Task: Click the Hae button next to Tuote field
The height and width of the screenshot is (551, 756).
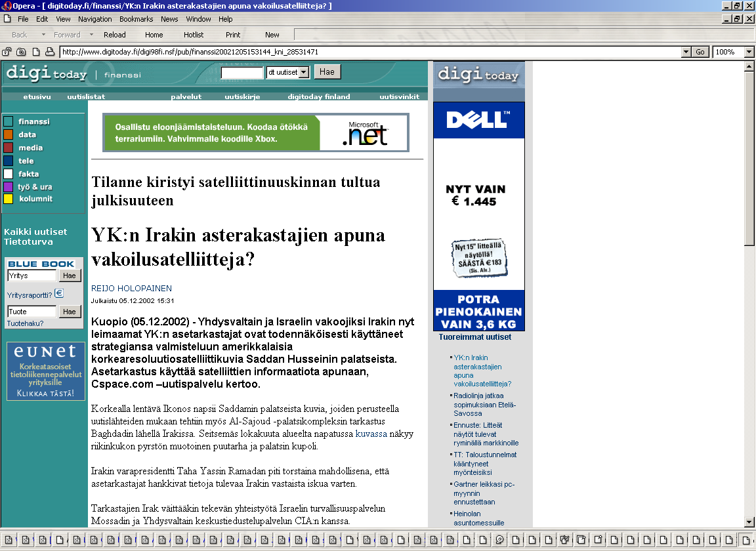Action: pos(70,312)
